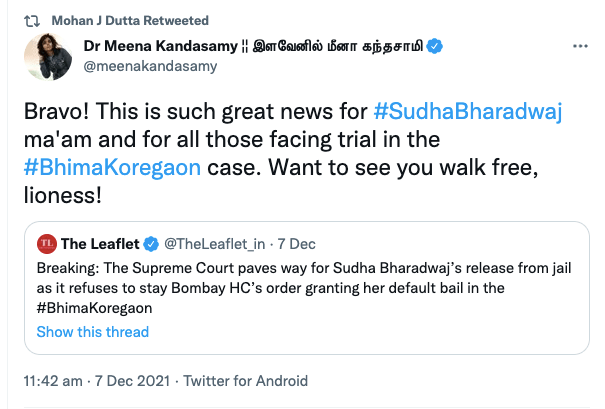The height and width of the screenshot is (409, 605).
Task: Click the #BhimaKoregaon text in the quoted tweet
Action: point(95,308)
